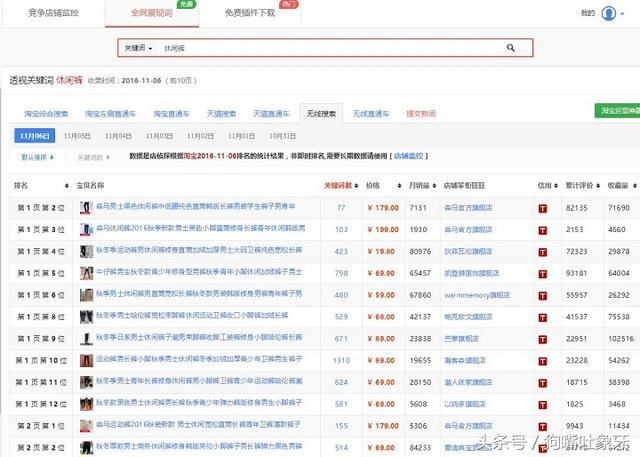The width and height of the screenshot is (640, 457).
Task: Click the Tmall credit icon in row 第1页第6位
Action: point(542,296)
